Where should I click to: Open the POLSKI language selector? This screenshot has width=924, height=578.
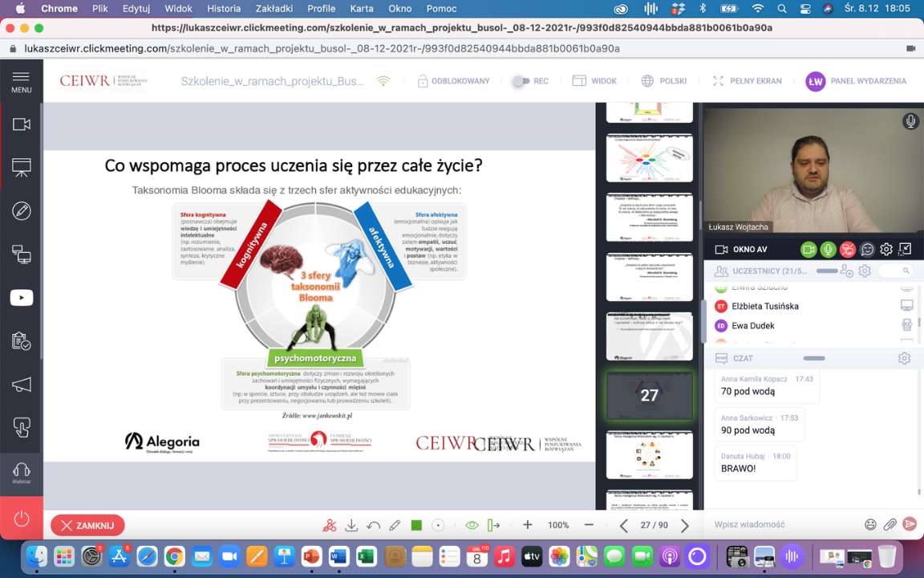[664, 81]
